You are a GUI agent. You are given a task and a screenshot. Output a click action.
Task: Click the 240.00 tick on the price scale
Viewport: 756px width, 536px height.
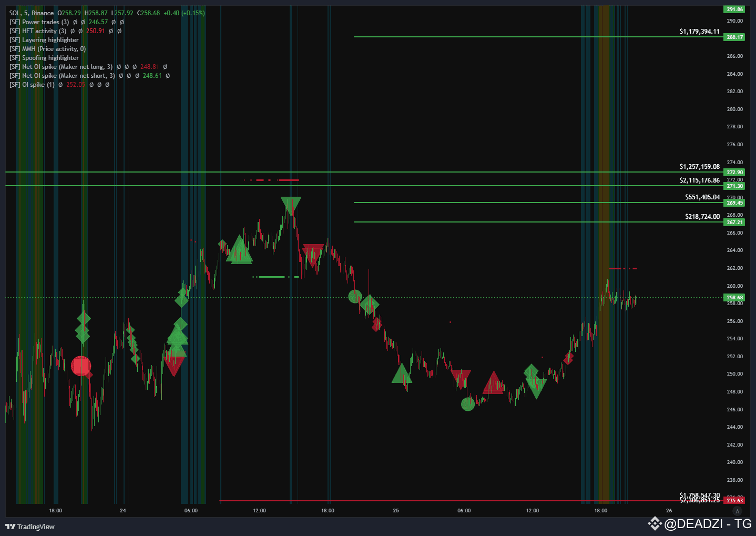[734, 462]
